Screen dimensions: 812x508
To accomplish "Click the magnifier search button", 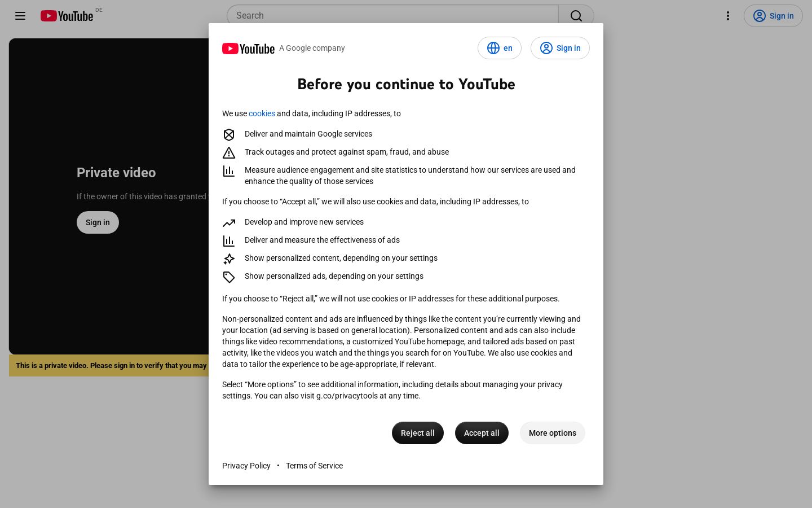I will pyautogui.click(x=576, y=16).
